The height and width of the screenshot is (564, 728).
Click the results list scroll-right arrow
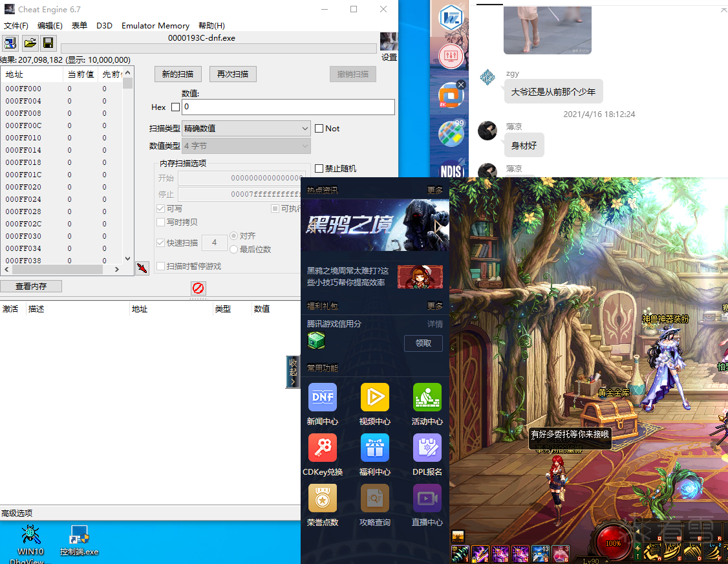117,270
